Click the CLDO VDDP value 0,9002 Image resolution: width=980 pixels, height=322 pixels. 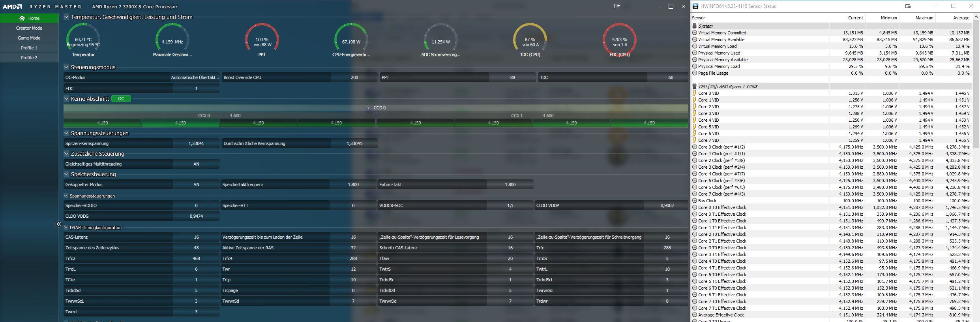point(667,205)
